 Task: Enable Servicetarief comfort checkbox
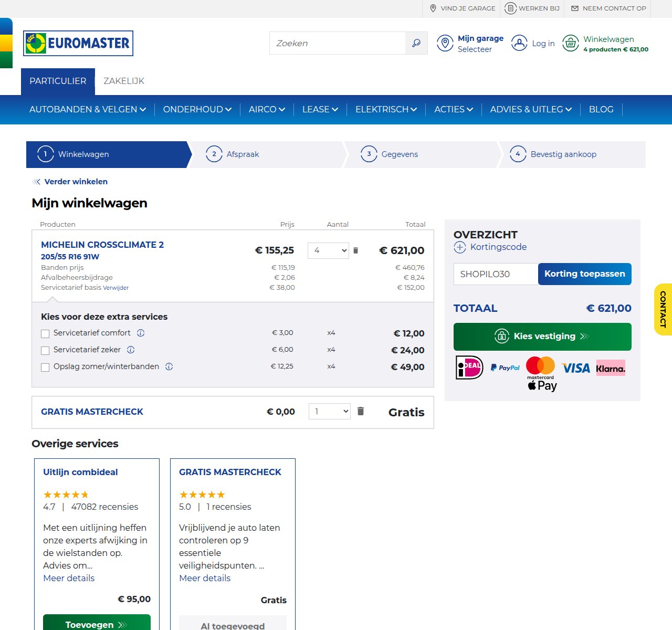click(45, 334)
